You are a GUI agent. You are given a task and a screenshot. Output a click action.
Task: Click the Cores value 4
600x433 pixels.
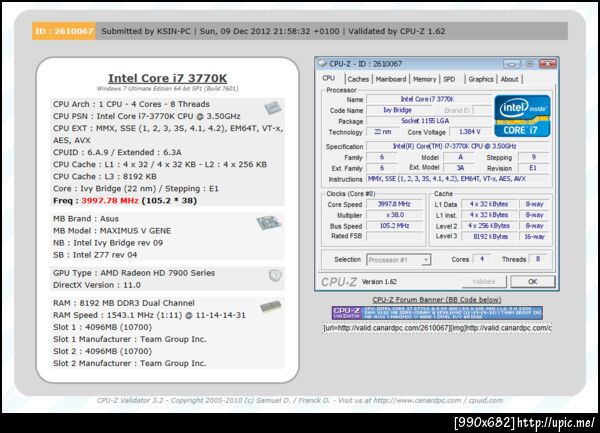click(x=482, y=259)
